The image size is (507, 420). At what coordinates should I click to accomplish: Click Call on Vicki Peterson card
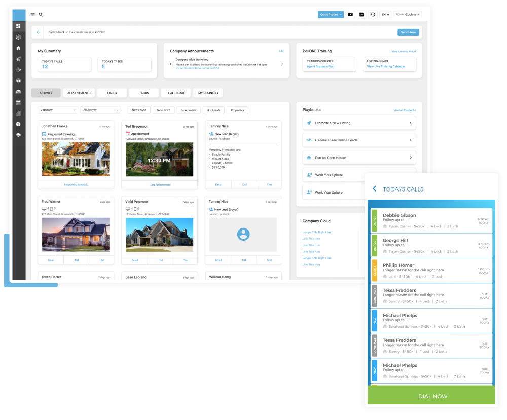pos(161,260)
